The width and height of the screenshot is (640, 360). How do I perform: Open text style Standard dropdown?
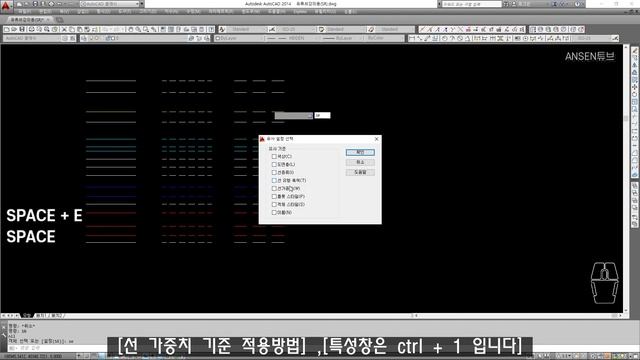(247, 29)
